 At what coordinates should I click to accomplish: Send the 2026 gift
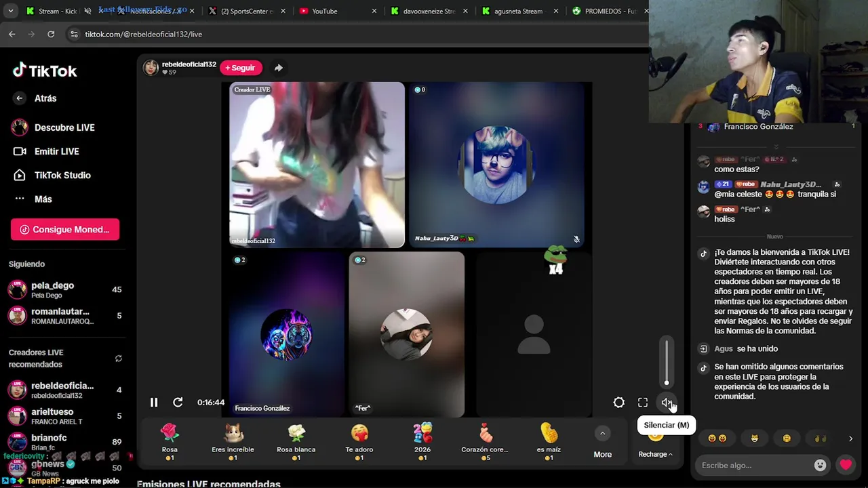(422, 441)
